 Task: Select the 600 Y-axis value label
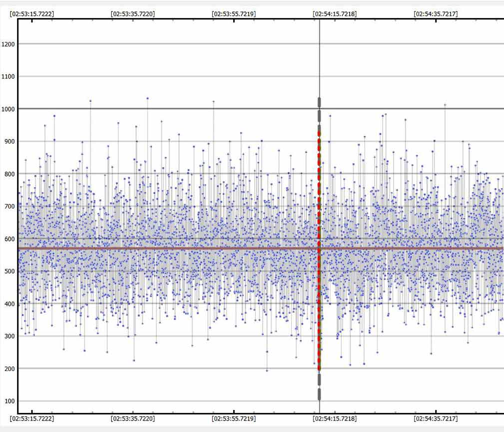point(7,239)
